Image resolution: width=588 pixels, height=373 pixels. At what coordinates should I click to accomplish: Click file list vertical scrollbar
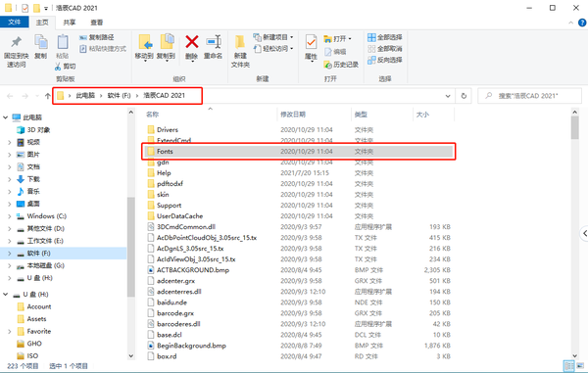pos(574,127)
